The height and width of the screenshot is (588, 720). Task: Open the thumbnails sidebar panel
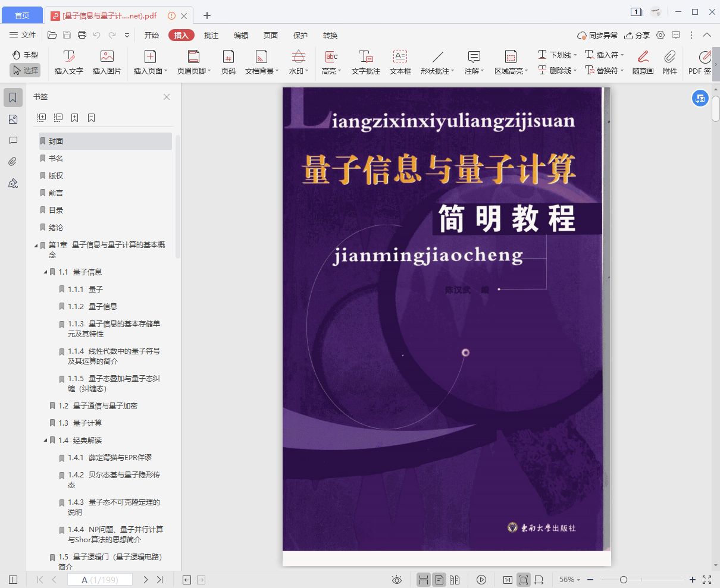tap(13, 119)
